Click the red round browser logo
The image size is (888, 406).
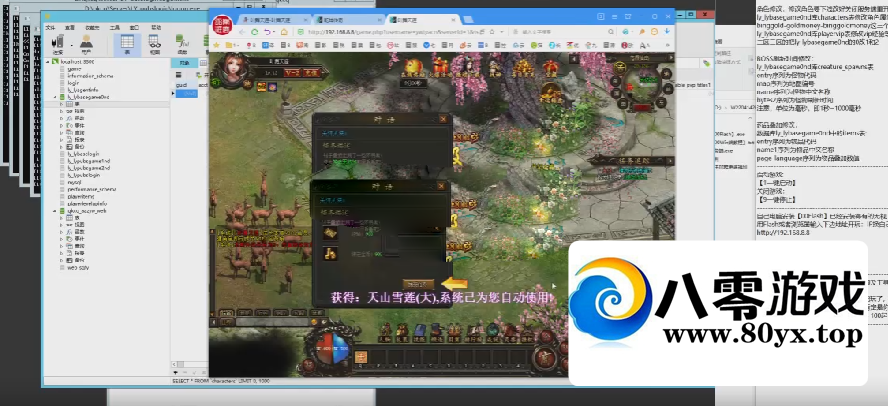(221, 25)
